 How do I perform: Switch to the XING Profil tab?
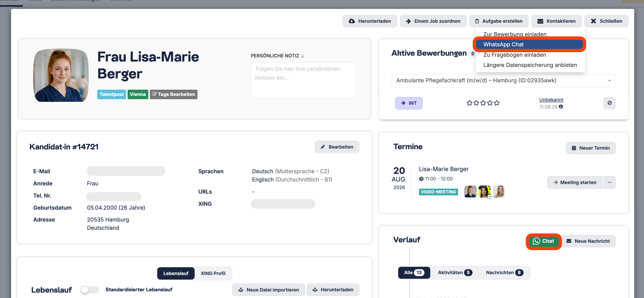coord(213,273)
